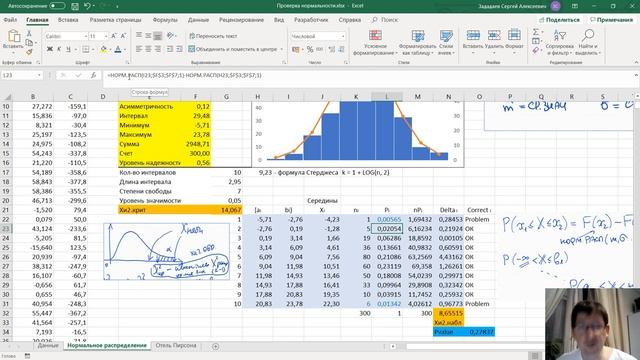Open Conditional Formatting (Условное форматирование)
The width and height of the screenshot is (640, 360).
pyautogui.click(x=375, y=42)
